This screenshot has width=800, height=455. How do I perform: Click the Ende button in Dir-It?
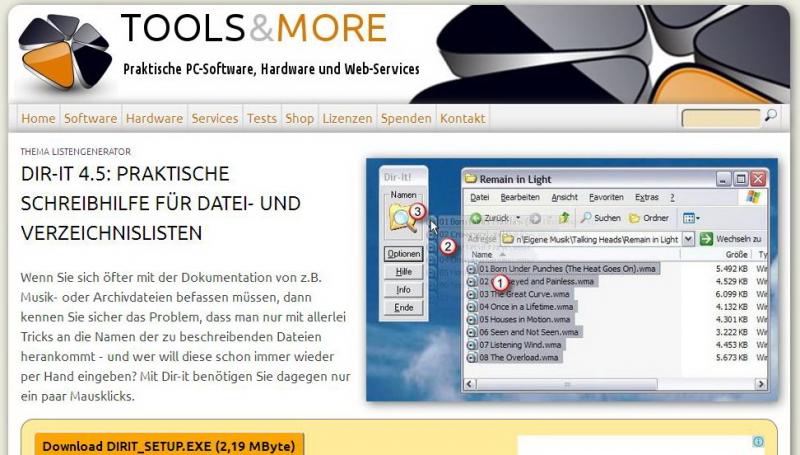coord(404,308)
